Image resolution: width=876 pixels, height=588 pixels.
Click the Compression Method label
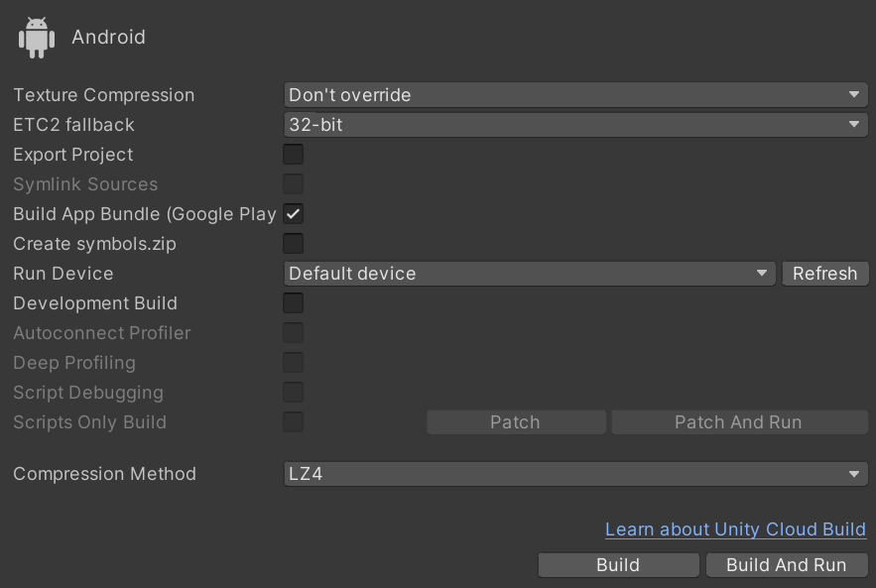(x=104, y=474)
